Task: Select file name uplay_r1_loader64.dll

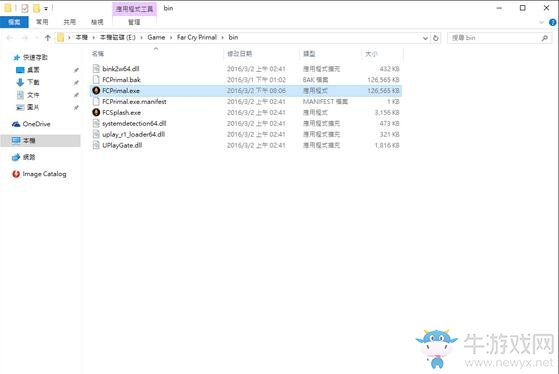Action: [133, 134]
